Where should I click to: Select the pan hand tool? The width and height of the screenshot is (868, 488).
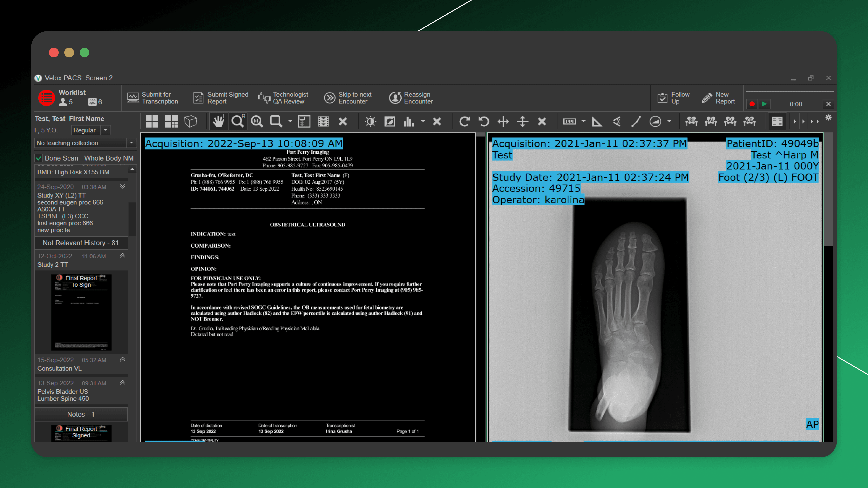pyautogui.click(x=218, y=121)
